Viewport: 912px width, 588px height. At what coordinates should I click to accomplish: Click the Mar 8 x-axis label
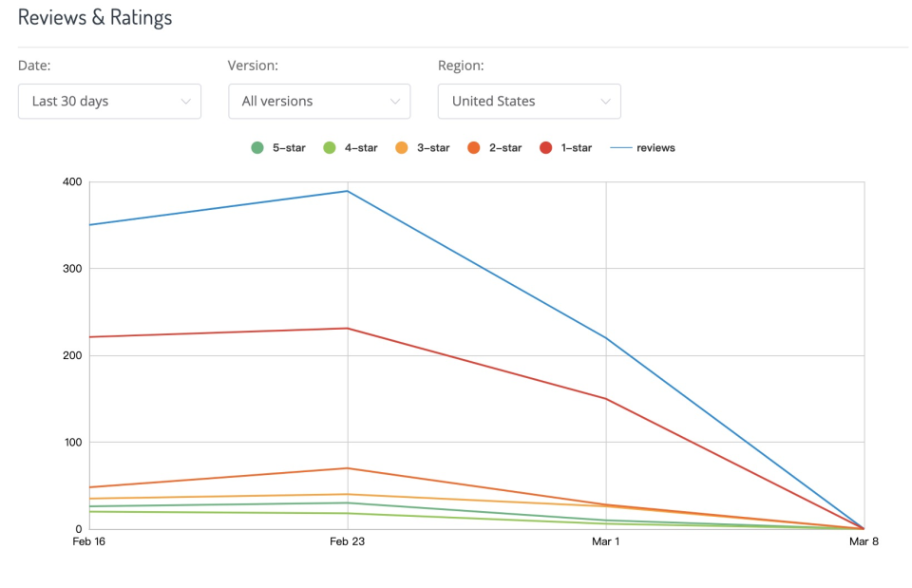tap(864, 542)
